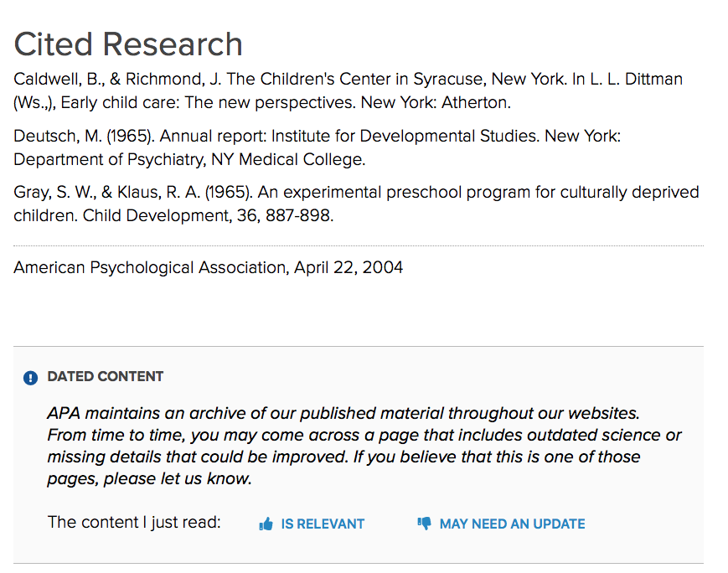
Task: Click "The content I just read:" label
Action: click(x=134, y=523)
